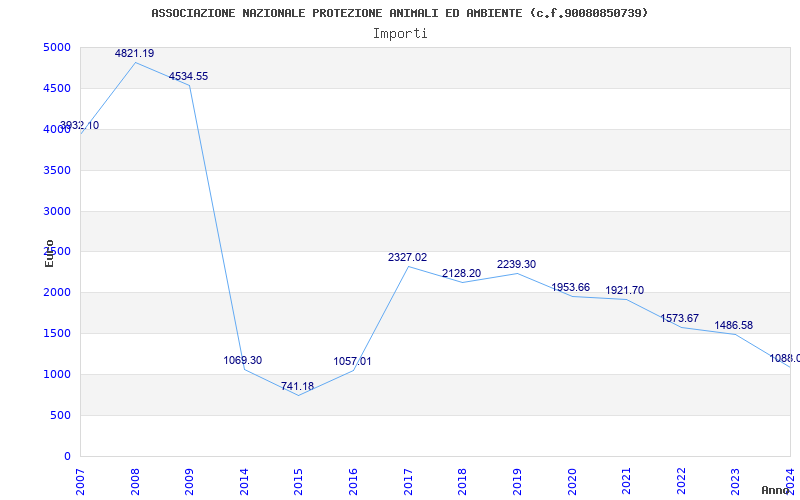800x500 pixels.
Task: Click the Anno x-axis title
Action: [776, 490]
